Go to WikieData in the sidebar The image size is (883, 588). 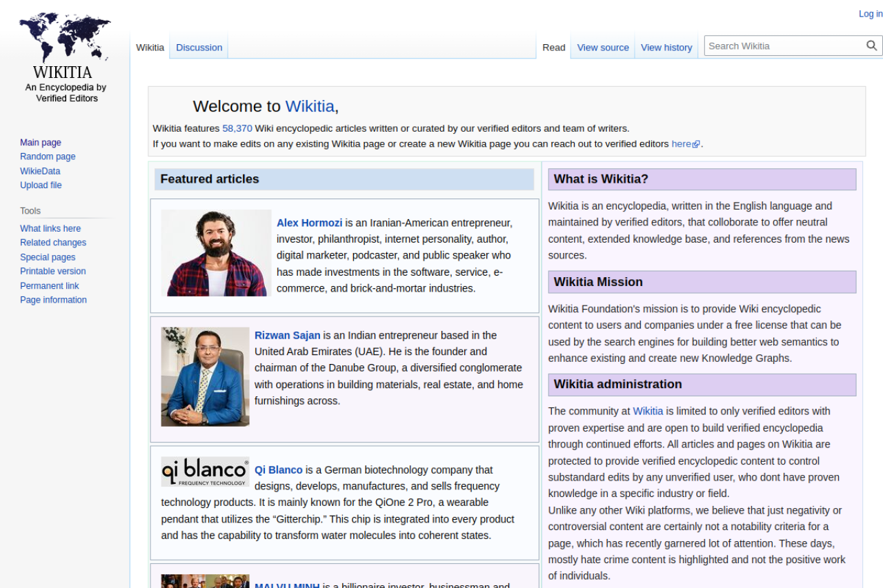[40, 171]
